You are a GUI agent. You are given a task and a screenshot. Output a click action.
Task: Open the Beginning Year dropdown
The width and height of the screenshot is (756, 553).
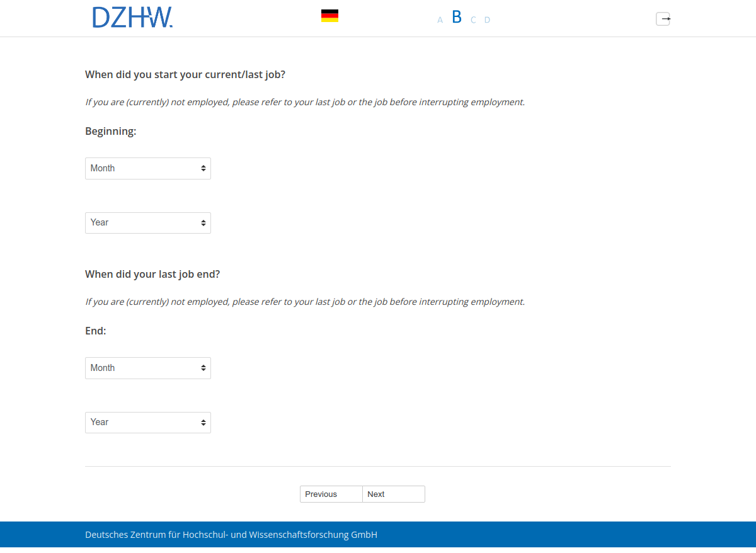[x=148, y=223]
